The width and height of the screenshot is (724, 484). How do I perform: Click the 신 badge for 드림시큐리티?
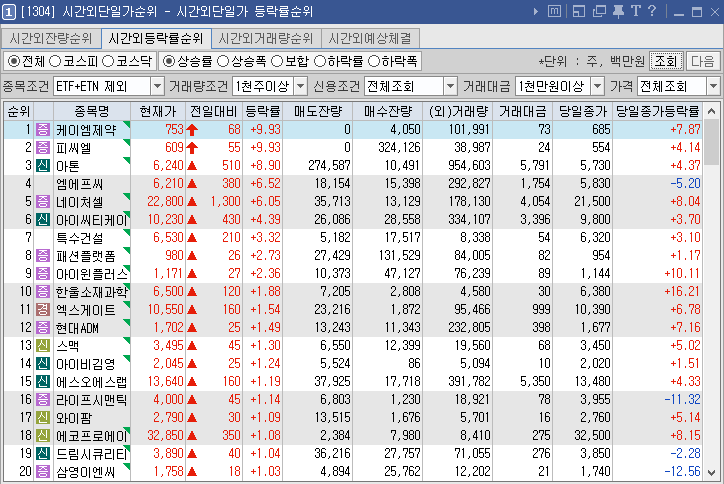43,454
